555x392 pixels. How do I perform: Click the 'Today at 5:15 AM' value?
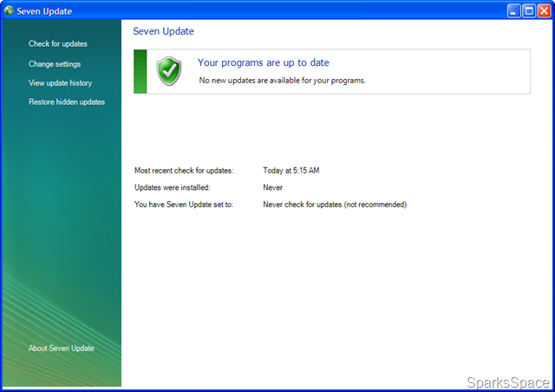pyautogui.click(x=291, y=170)
